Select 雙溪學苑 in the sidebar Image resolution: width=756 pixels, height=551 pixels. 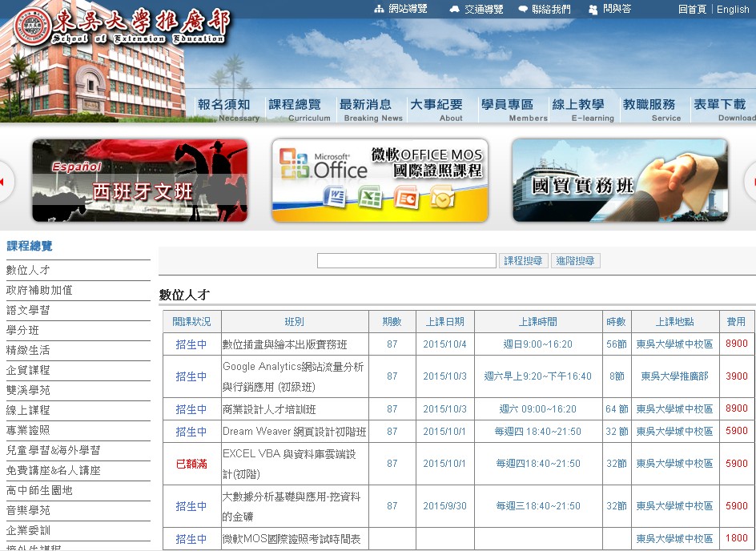point(28,391)
